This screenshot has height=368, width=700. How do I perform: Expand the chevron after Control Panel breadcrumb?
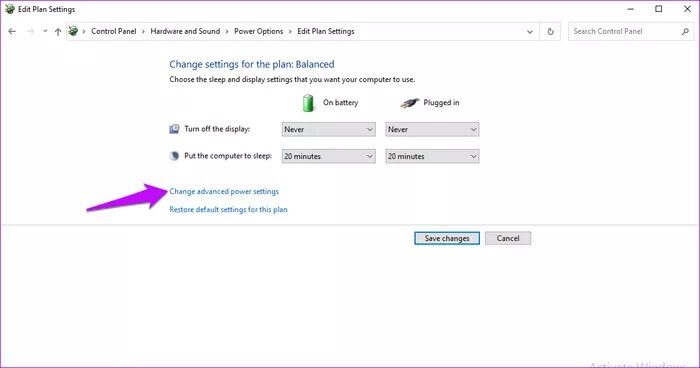click(143, 32)
